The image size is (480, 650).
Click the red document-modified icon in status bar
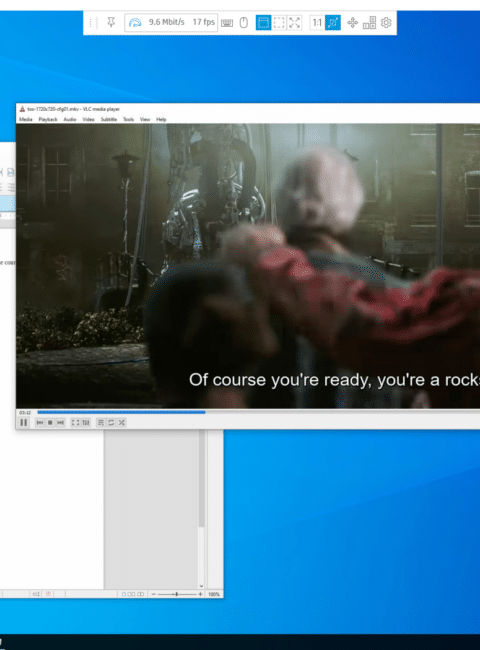48,594
